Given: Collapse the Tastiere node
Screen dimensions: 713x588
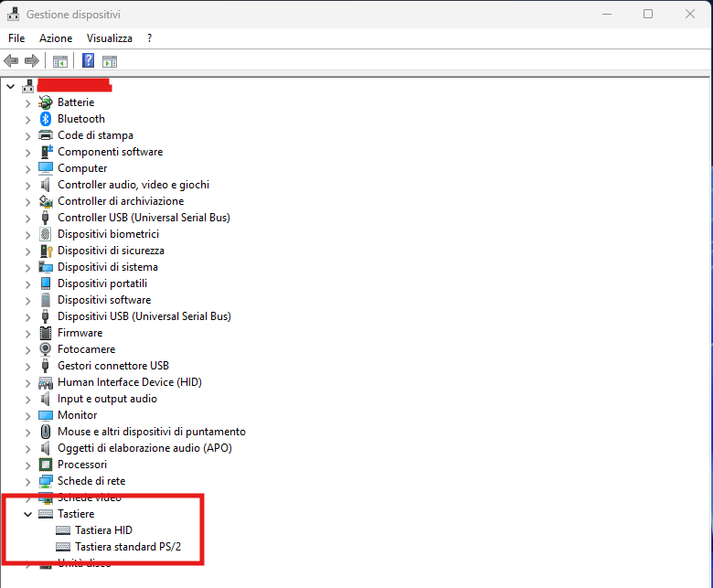Looking at the screenshot, I should pyautogui.click(x=27, y=514).
